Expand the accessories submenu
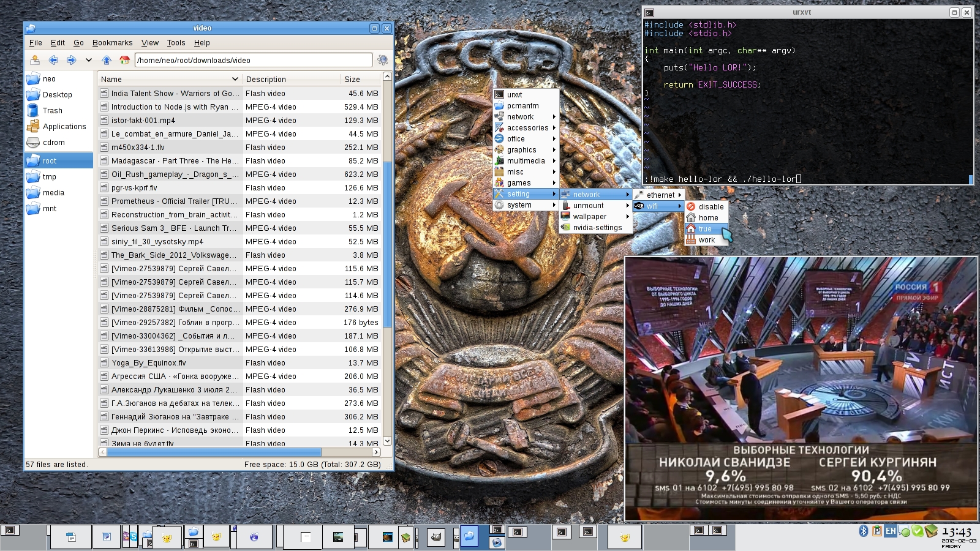Screen dimensions: 980x551 [526, 128]
